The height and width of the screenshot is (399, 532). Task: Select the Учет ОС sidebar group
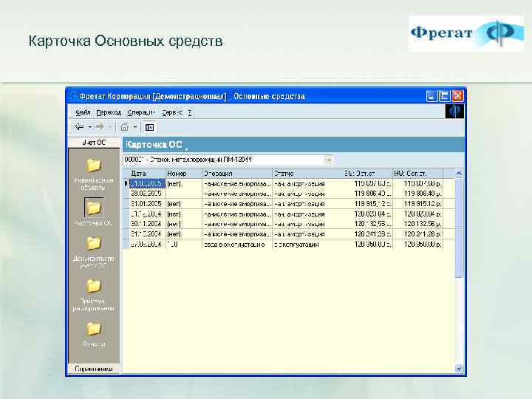click(94, 143)
